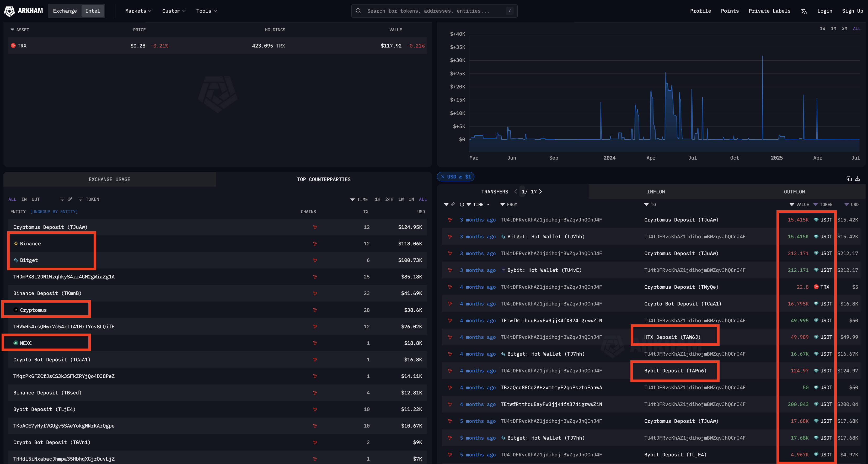Click the TRX icon in 22.8 transfer row
Viewport: 868px width, 464px height.
[x=816, y=287]
